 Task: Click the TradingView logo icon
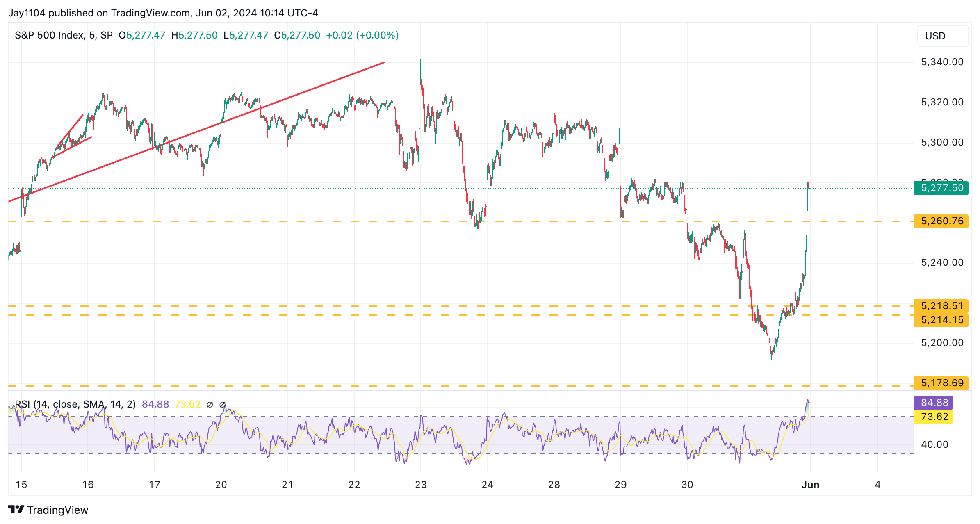16,510
